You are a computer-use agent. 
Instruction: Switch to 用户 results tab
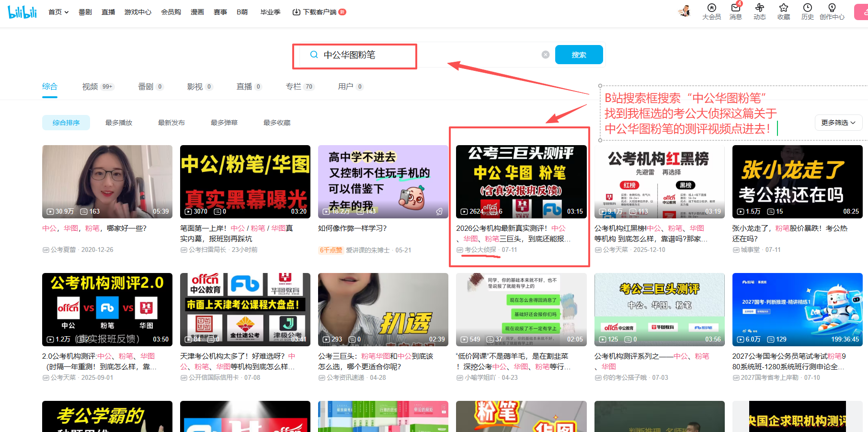click(350, 87)
